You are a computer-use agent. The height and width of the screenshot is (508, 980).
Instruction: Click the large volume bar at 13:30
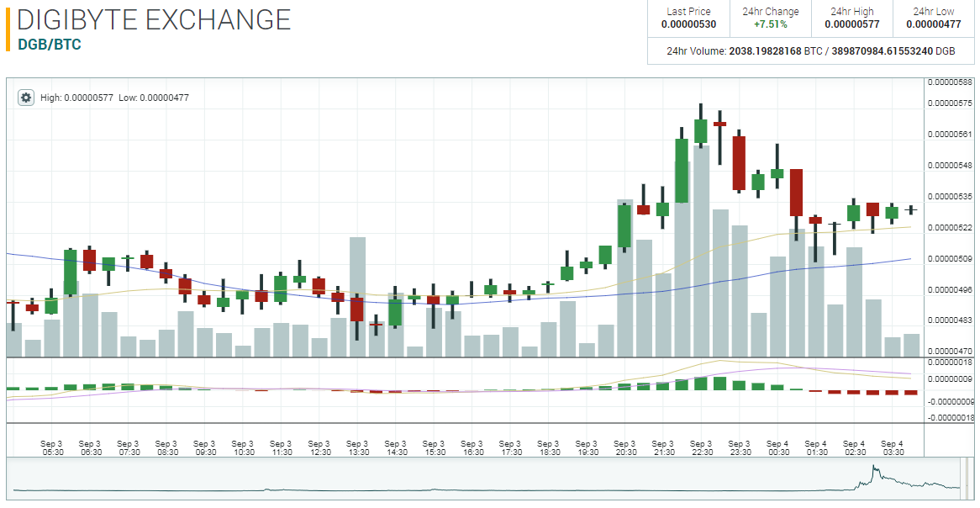(357, 297)
